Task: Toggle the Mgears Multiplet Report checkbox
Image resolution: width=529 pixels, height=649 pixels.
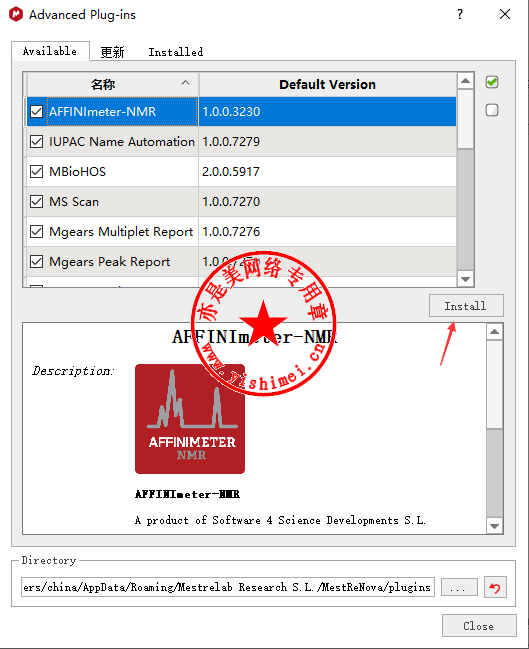Action: [36, 231]
